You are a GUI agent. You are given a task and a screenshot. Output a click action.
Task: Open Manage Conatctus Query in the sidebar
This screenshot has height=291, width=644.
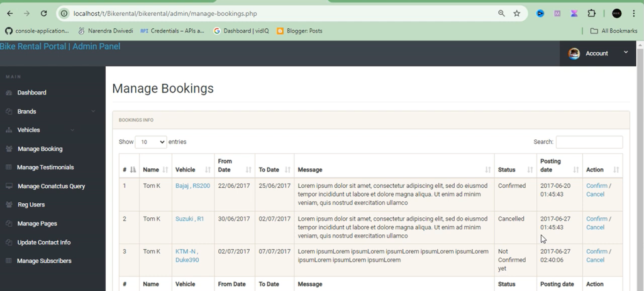(x=52, y=186)
